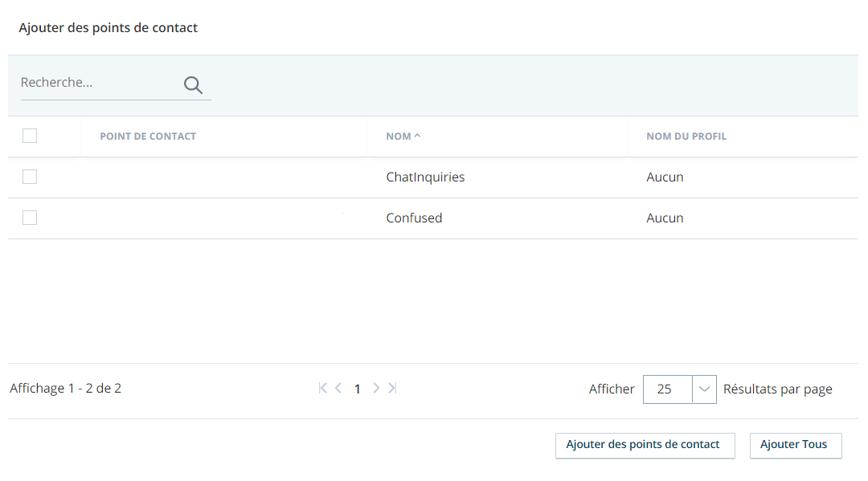
Task: Select current page number 1
Action: pos(358,389)
